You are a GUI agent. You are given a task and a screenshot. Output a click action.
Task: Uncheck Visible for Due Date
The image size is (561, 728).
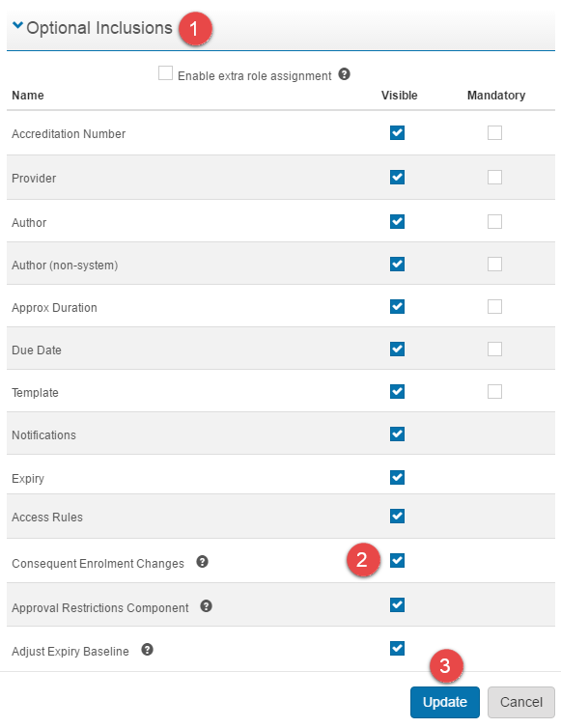click(x=397, y=350)
